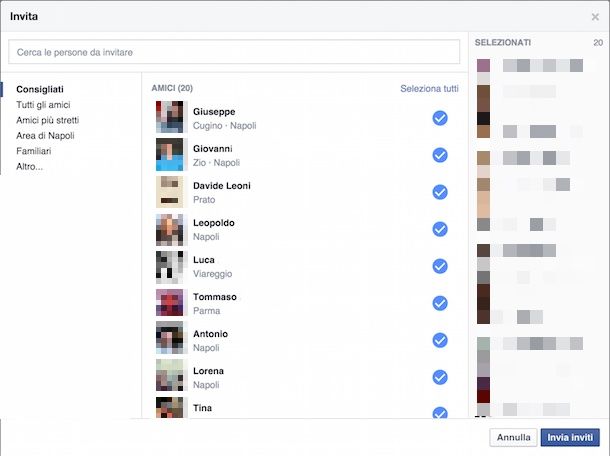Uncheck Antonio's invitation checkmark

pyautogui.click(x=440, y=340)
